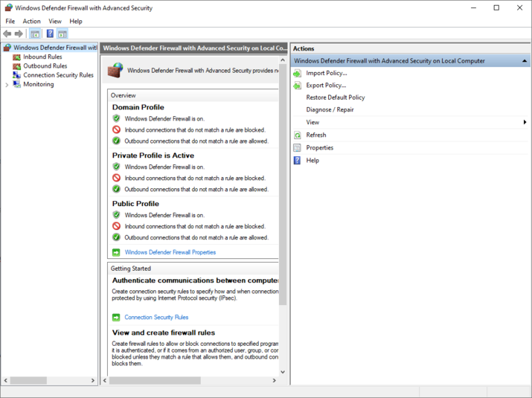Click the Domain Profile heading

(x=138, y=107)
